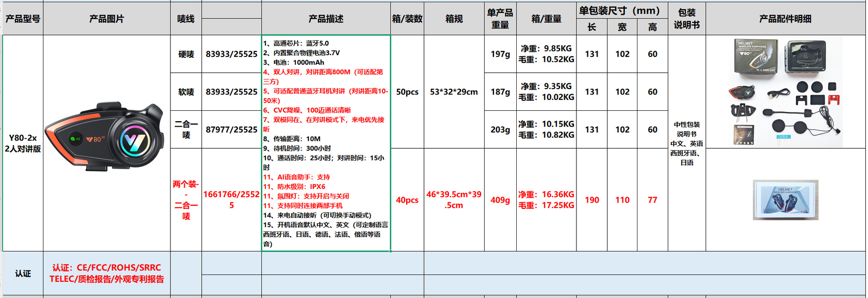
Task: Click the 187g weight cell
Action: click(x=500, y=92)
